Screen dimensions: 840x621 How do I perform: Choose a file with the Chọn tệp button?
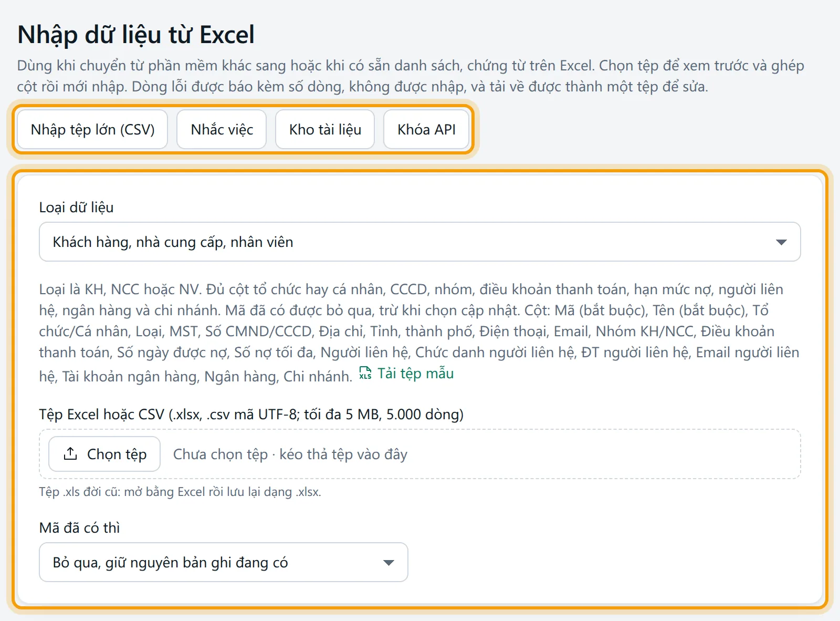pyautogui.click(x=104, y=454)
